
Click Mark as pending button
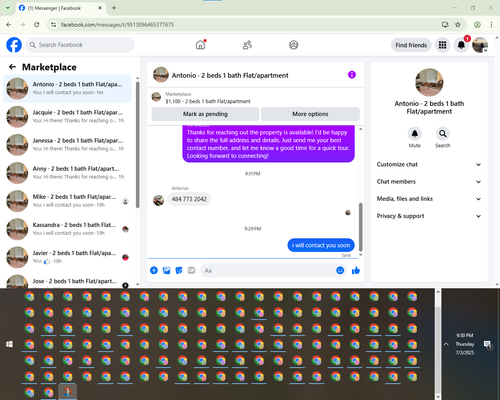click(205, 114)
